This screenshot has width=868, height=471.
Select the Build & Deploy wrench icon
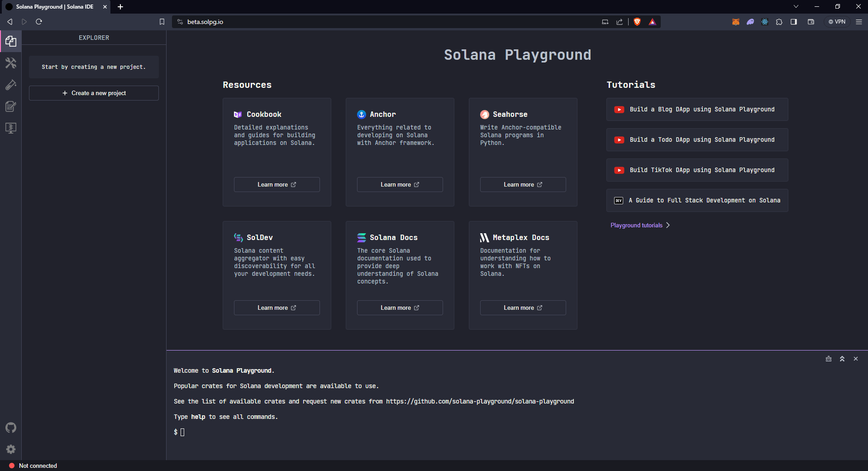click(x=11, y=63)
